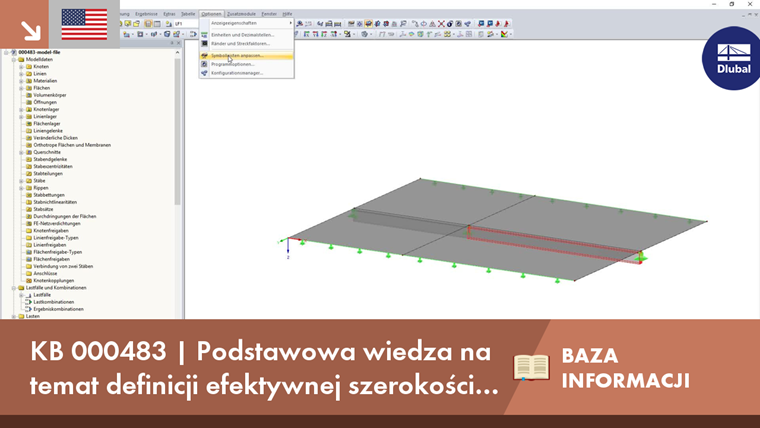Expand the Linienlager tree node
Viewport: 760px width, 428px height.
[x=21, y=116]
